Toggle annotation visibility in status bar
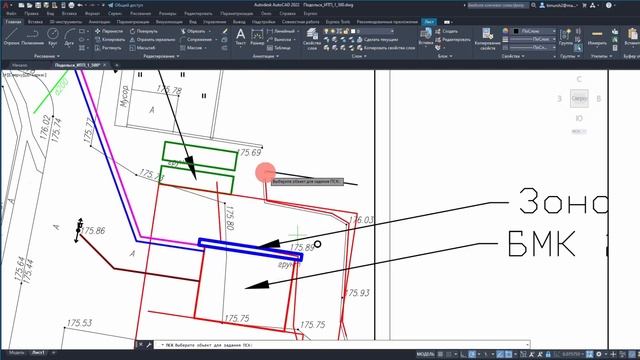The image size is (640, 360). coord(531,354)
